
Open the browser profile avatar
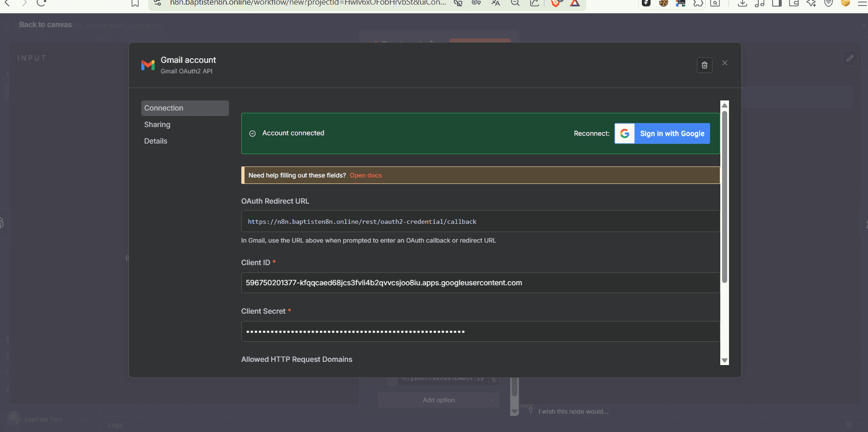pos(846,3)
